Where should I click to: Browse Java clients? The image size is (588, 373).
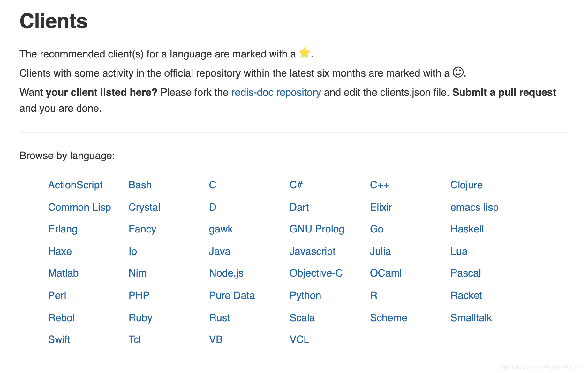220,251
